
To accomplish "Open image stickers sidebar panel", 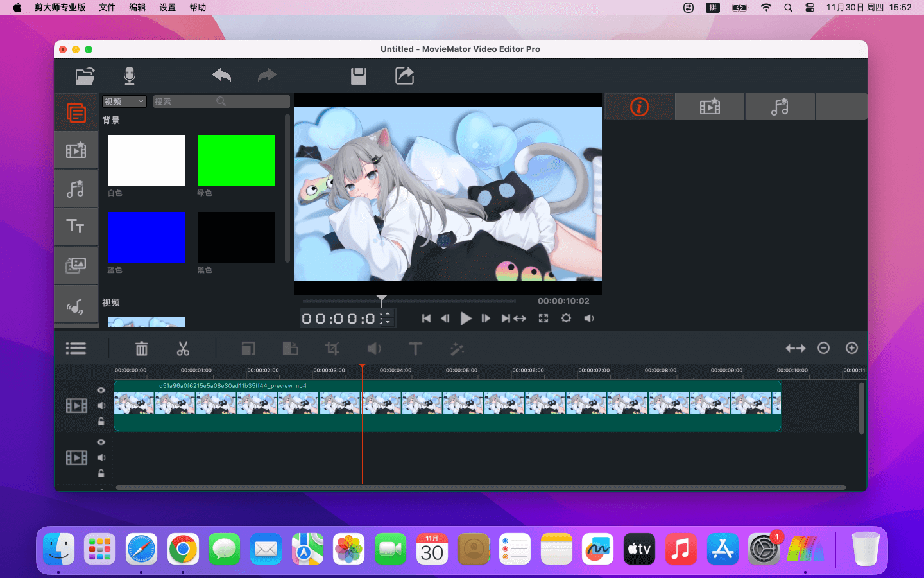I will point(76,265).
